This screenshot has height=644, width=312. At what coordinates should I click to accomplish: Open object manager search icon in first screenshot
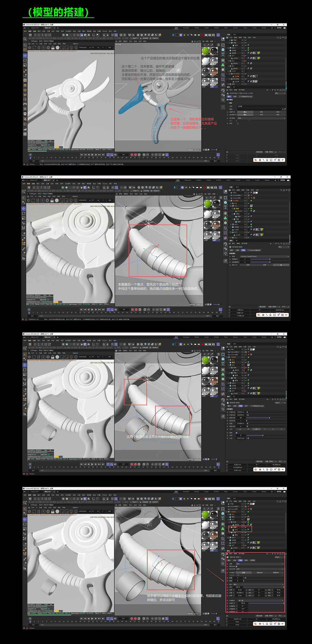(x=278, y=38)
